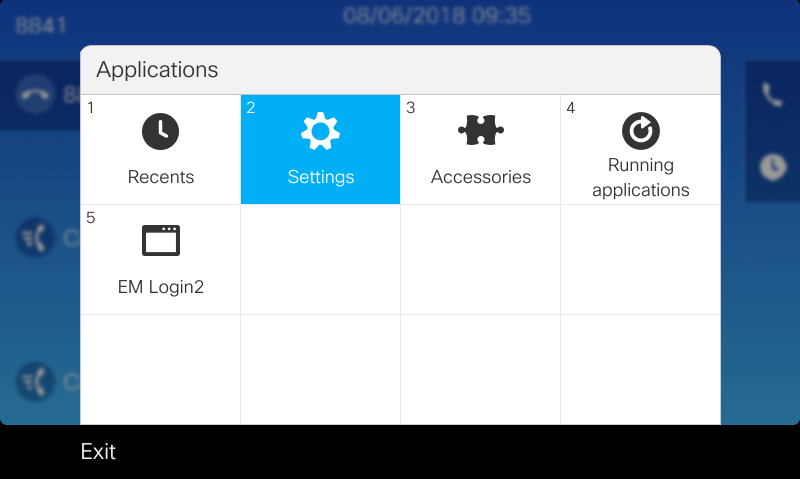Tap the blurred clock icon on right edge

[773, 167]
